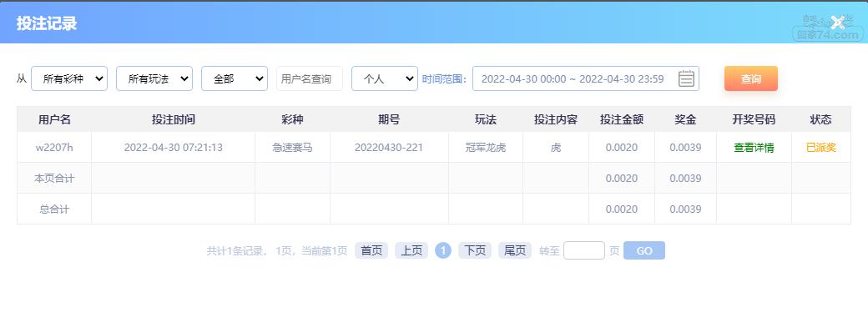Select username w2207h cell
This screenshot has height=328, width=868.
click(x=54, y=148)
